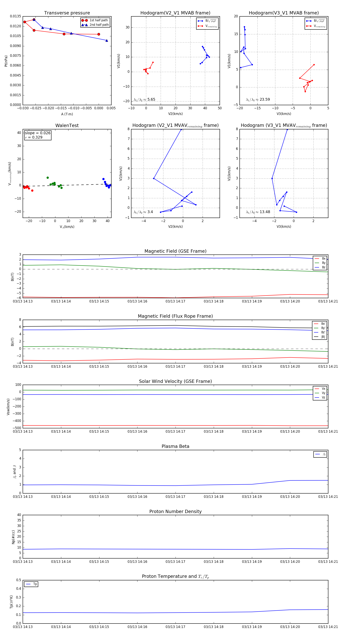Image resolution: width=351 pixels, height=644 pixels.
Task: Click the "slope = 0.026" annotation
Action: (38, 133)
